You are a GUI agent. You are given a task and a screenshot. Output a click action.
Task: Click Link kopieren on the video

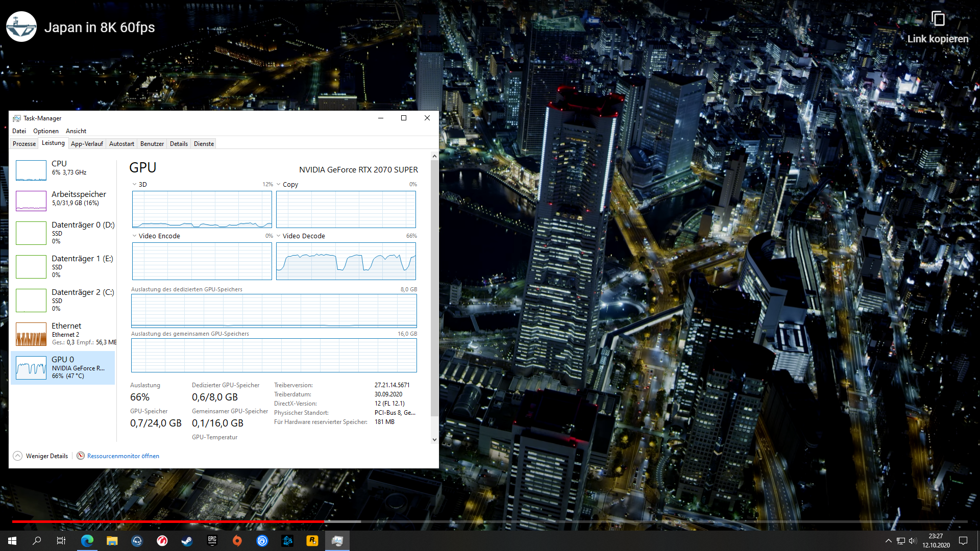(x=938, y=26)
